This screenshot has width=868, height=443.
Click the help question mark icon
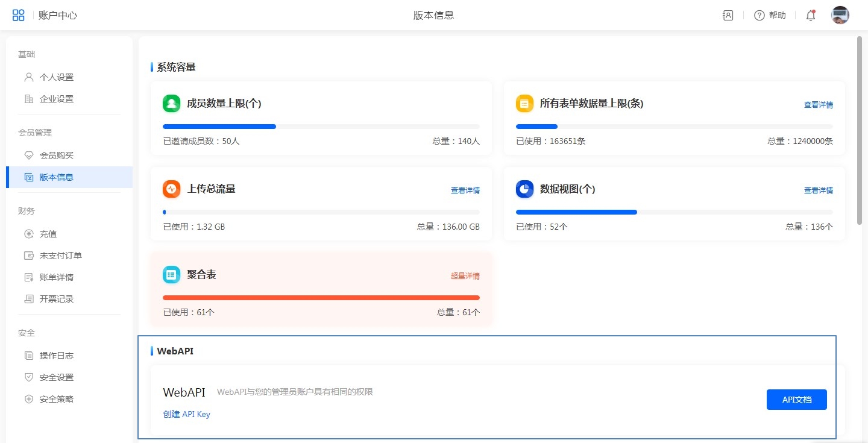[x=759, y=16]
